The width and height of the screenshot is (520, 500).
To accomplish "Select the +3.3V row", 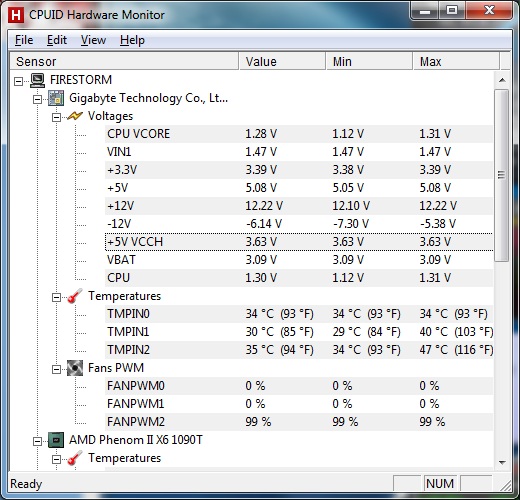I will (x=299, y=170).
